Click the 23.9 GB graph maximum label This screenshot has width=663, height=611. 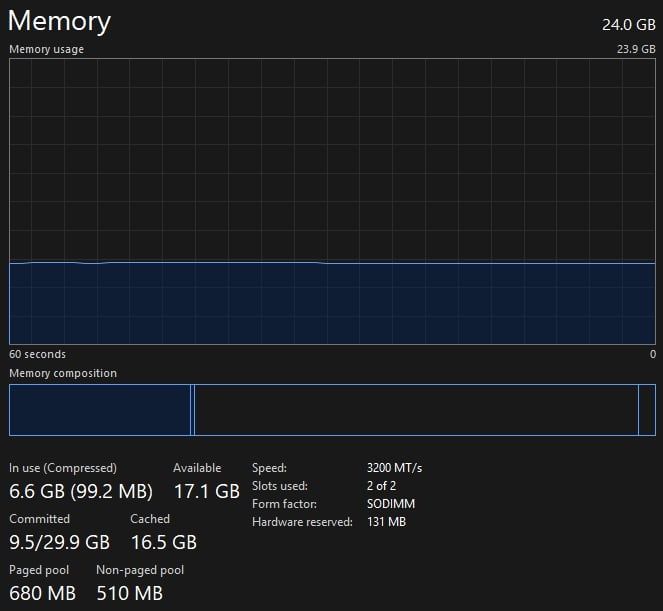pos(636,49)
